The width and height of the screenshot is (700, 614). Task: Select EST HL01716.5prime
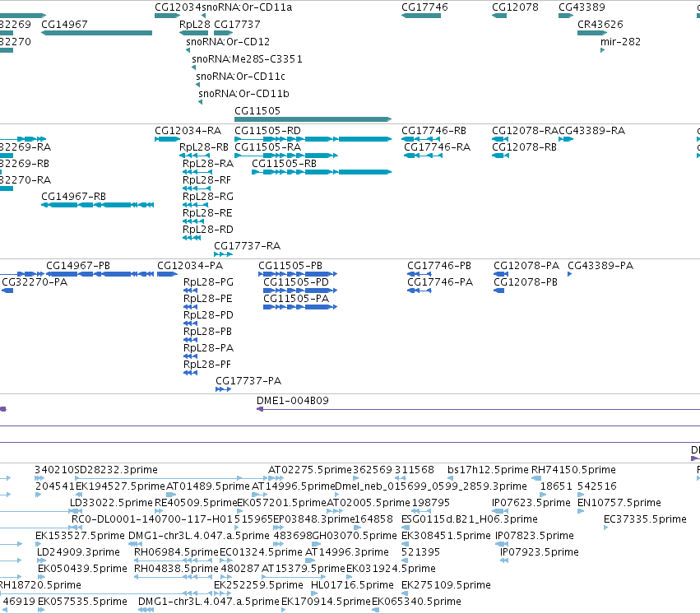point(352,585)
